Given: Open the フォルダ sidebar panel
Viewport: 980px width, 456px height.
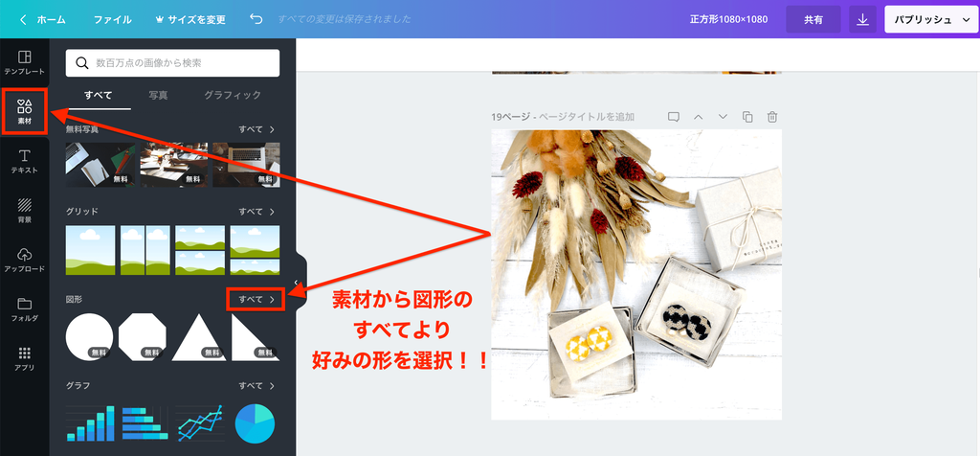Looking at the screenshot, I should click(x=24, y=309).
